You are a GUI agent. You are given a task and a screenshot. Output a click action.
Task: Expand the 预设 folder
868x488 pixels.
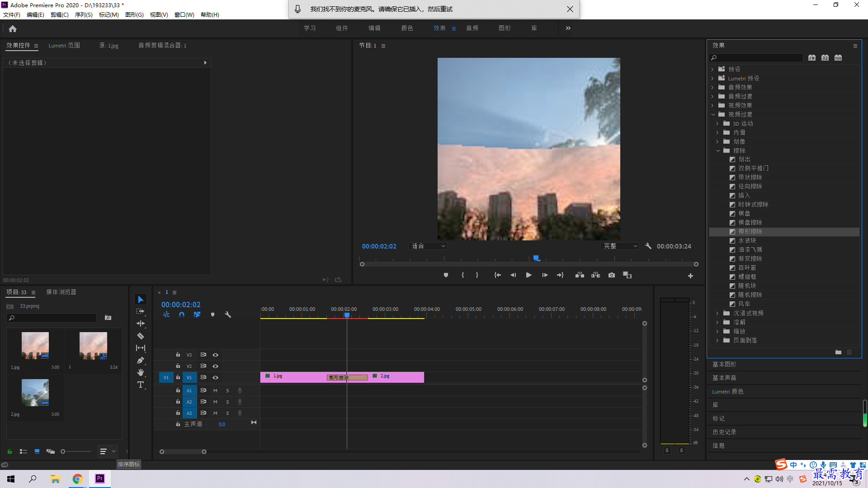tap(712, 69)
